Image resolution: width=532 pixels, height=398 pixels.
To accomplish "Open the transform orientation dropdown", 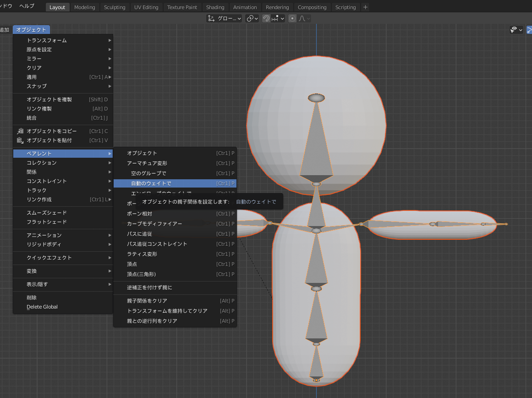I will (x=224, y=18).
